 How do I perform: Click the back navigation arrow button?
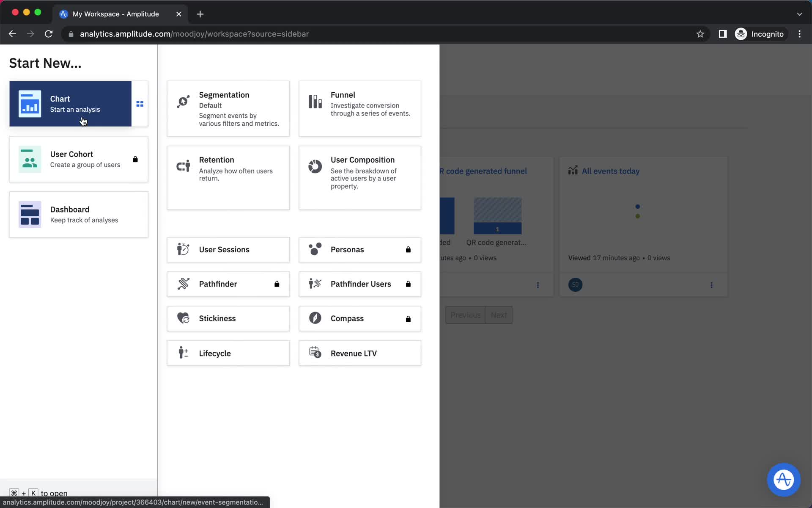tap(12, 34)
